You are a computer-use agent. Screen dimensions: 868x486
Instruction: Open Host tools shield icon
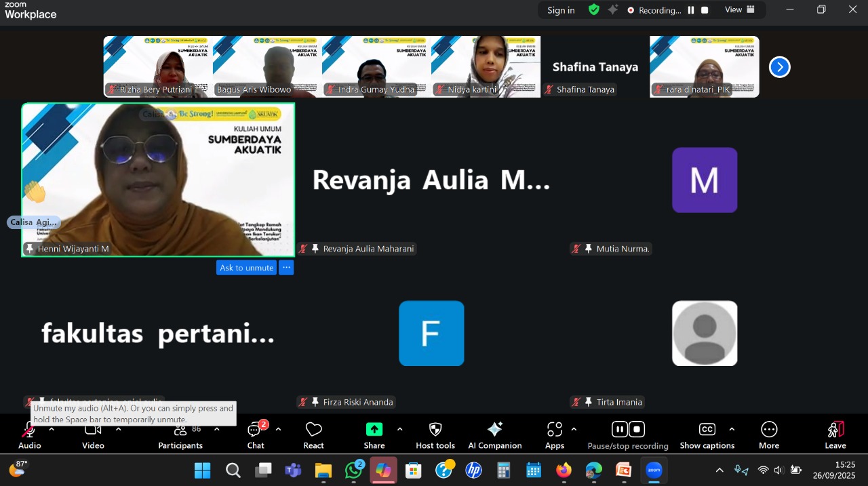click(435, 434)
